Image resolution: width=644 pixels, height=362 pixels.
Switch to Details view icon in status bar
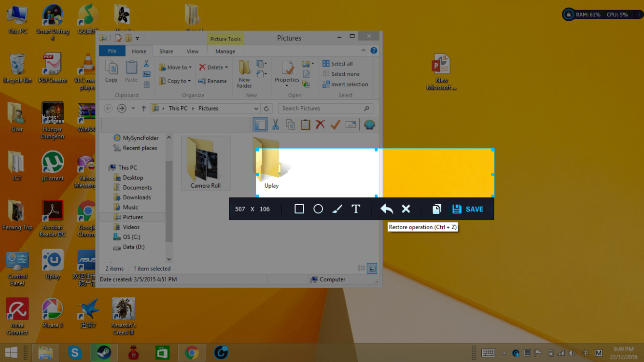361,268
